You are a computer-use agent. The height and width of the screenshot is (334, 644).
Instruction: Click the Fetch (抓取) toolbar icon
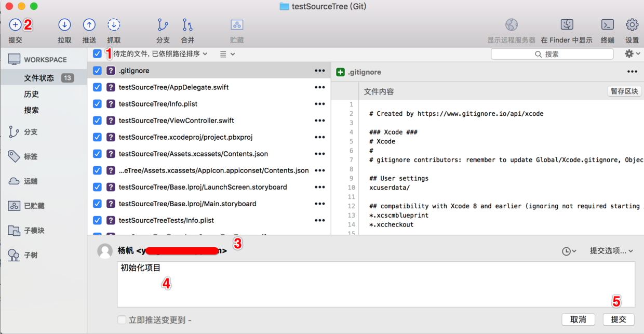coord(114,24)
